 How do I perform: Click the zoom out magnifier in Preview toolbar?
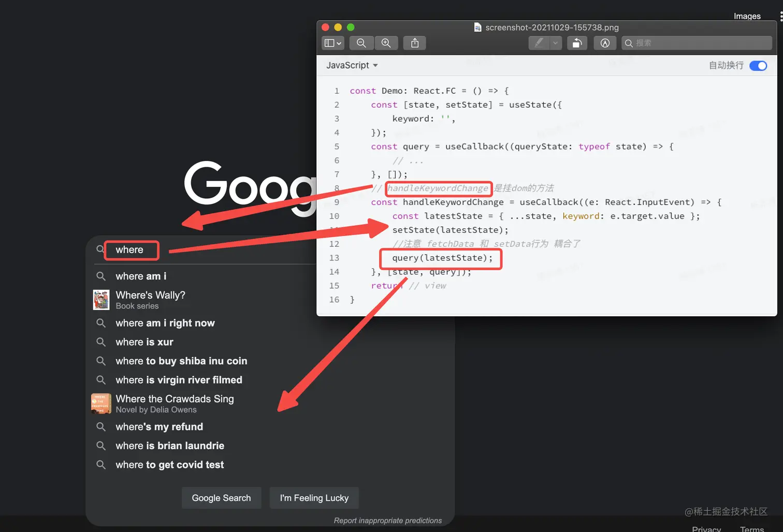click(361, 43)
